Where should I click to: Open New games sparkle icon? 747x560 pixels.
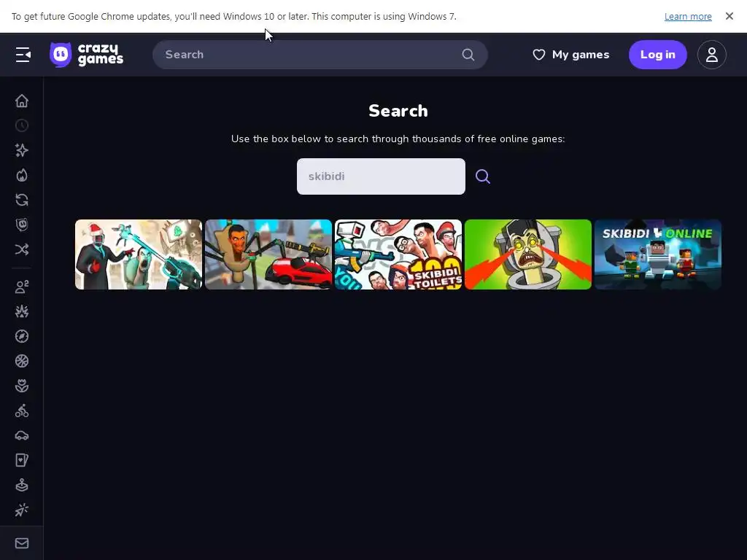[22, 150]
